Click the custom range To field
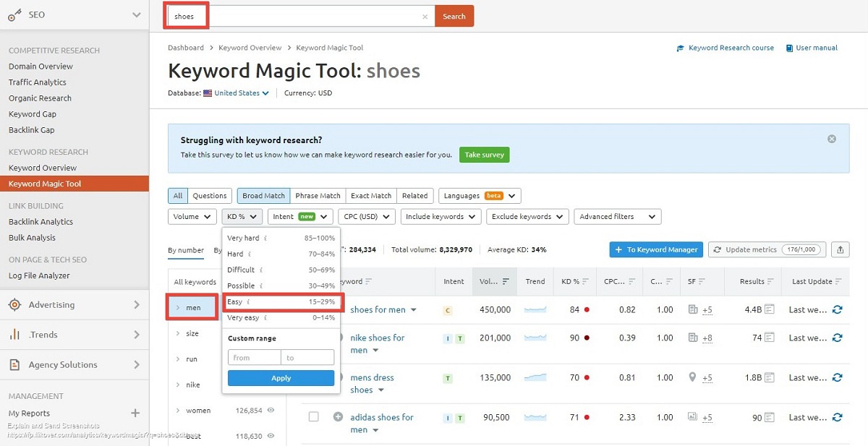This screenshot has width=868, height=446. [308, 357]
